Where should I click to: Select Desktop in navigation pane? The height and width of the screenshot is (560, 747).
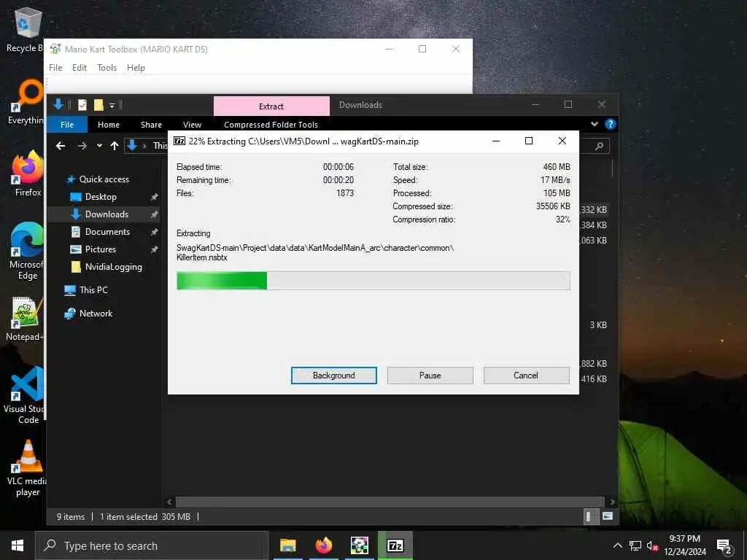(101, 197)
